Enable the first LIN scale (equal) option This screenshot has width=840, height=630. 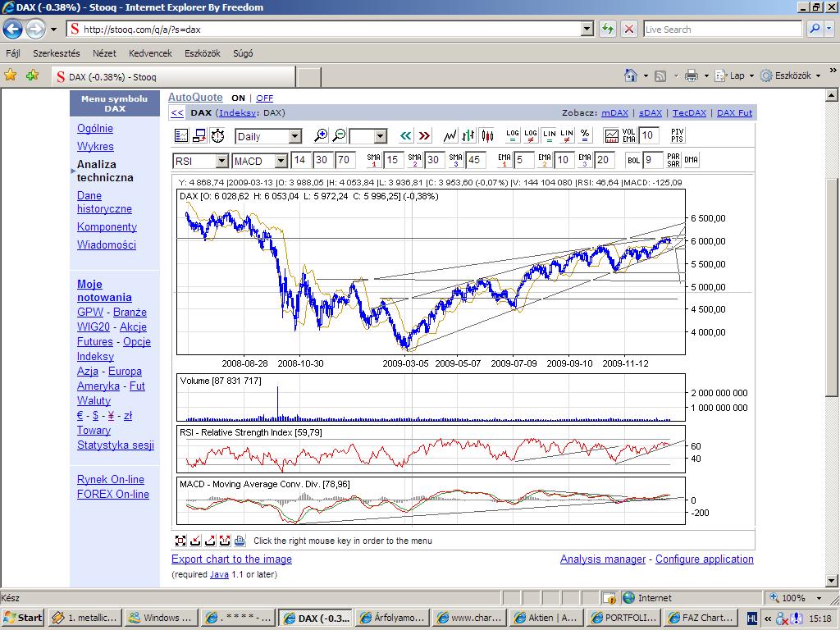click(549, 136)
